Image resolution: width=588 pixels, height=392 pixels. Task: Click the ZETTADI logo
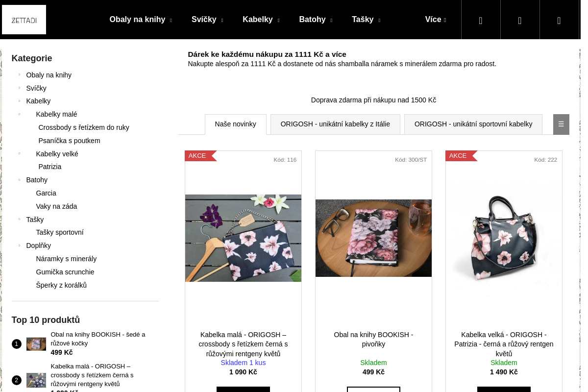pos(24,20)
